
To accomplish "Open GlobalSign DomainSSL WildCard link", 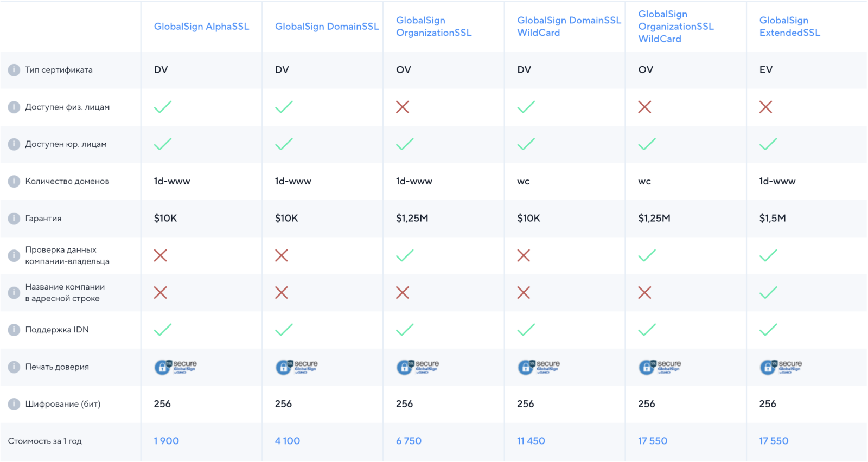I will click(x=569, y=27).
